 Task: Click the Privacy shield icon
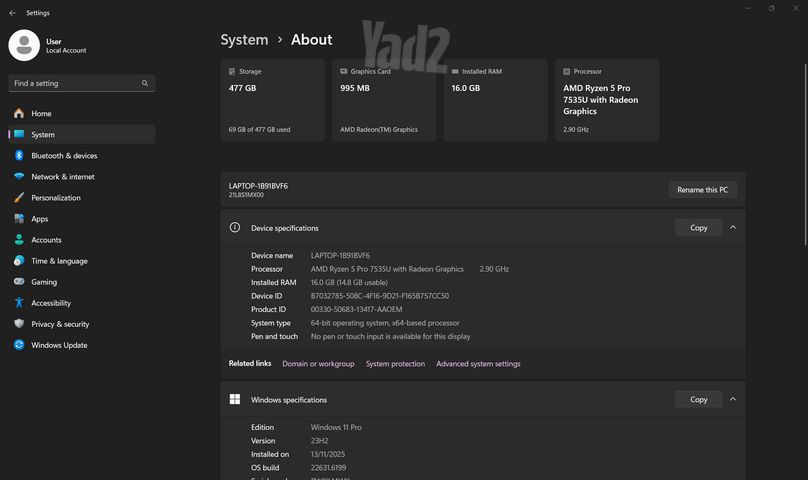click(x=19, y=324)
